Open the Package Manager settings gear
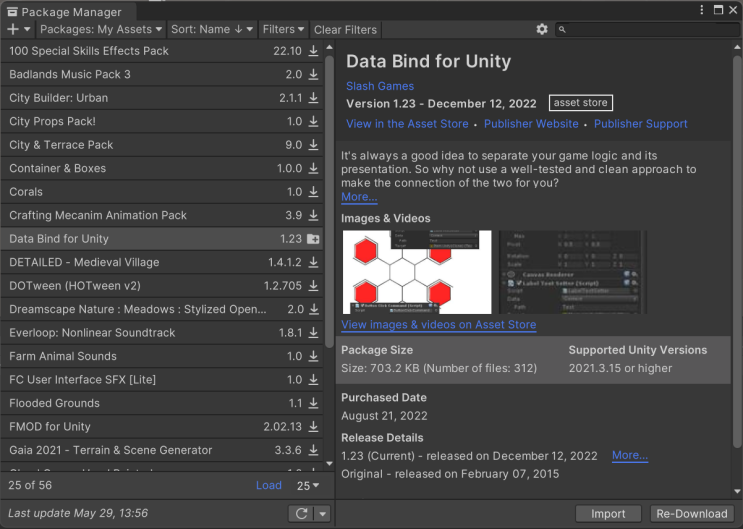 click(x=542, y=30)
